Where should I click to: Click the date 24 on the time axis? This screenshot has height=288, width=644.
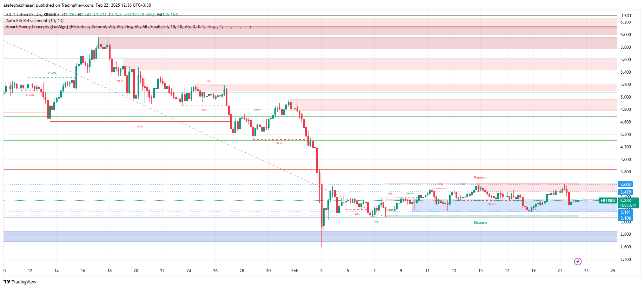pyautogui.click(x=189, y=271)
